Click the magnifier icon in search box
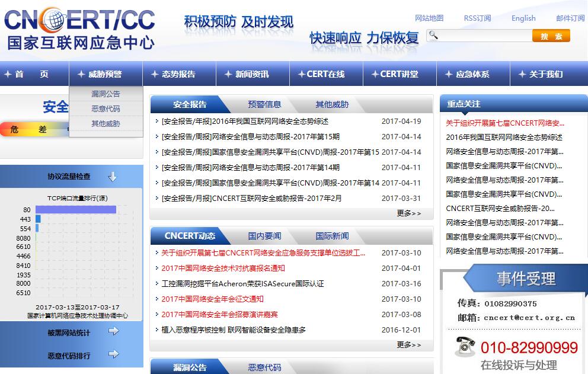Screen dimensions: 588x374 (433, 35)
